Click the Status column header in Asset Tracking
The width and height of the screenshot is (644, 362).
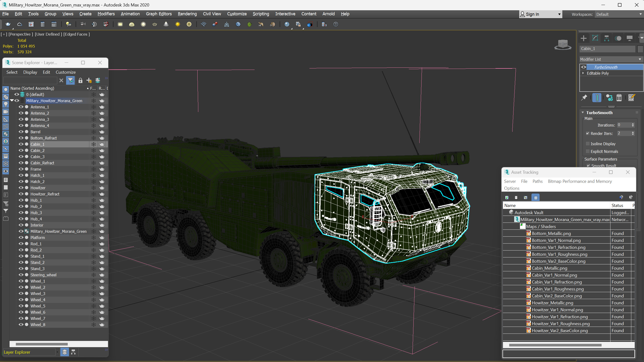pos(620,205)
